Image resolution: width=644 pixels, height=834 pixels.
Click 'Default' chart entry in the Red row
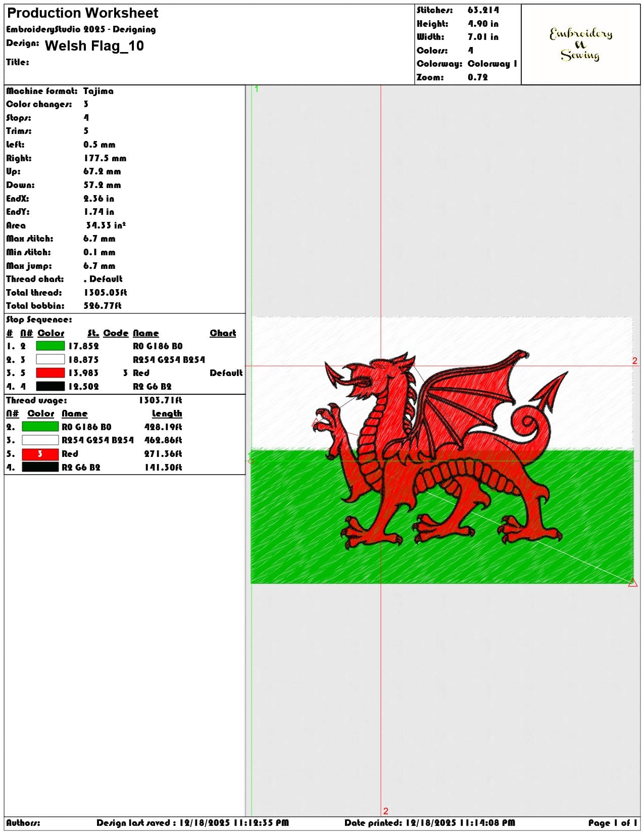(226, 373)
